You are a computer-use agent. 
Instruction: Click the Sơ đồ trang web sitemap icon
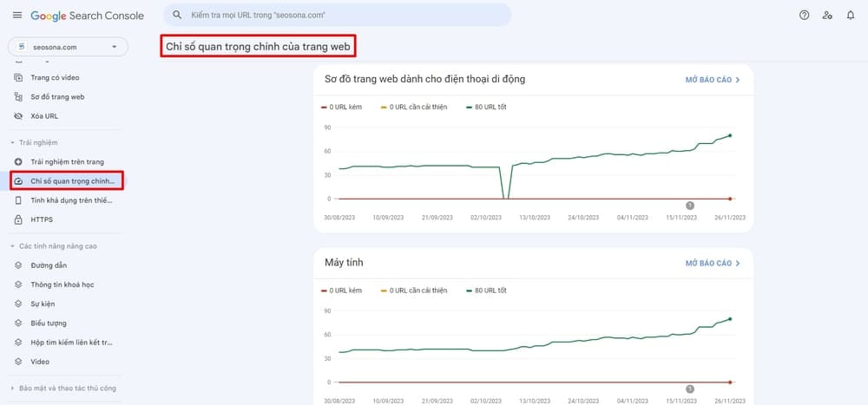click(x=18, y=97)
